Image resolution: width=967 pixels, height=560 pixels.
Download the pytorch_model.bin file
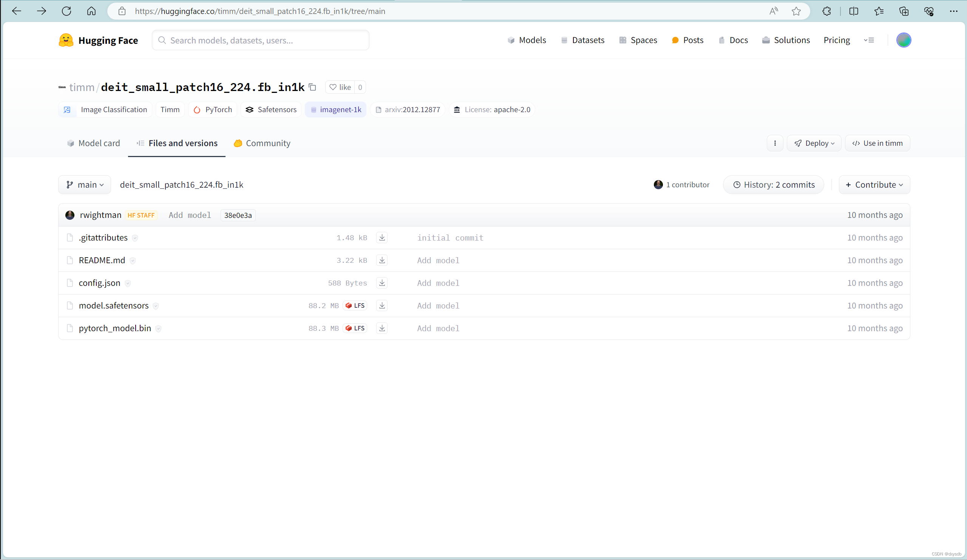(x=382, y=328)
